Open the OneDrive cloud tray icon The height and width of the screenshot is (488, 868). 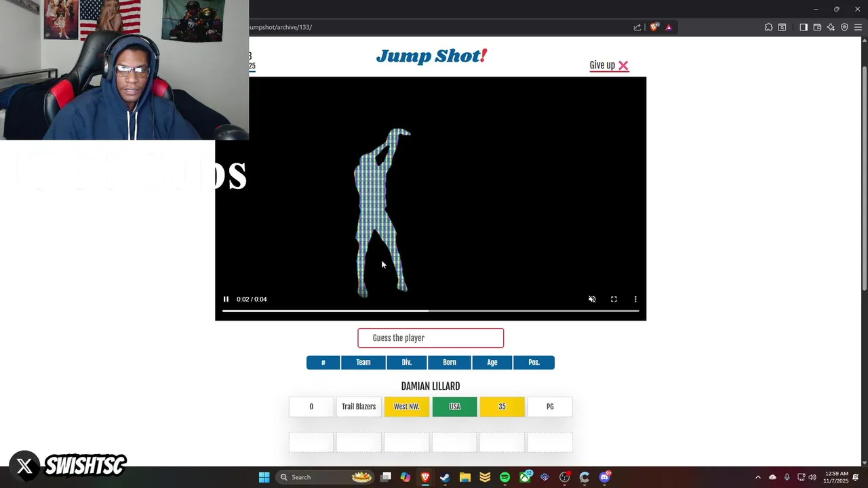[x=772, y=477]
